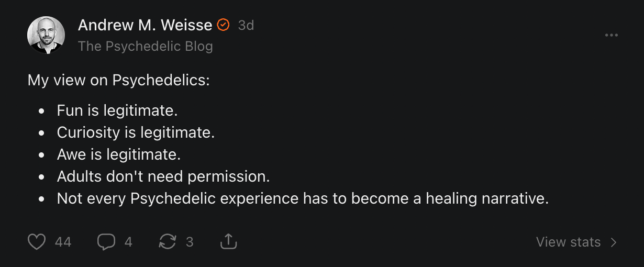The image size is (644, 267).
Task: Open Andrew M. Weisse's profile photo
Action: tap(46, 35)
